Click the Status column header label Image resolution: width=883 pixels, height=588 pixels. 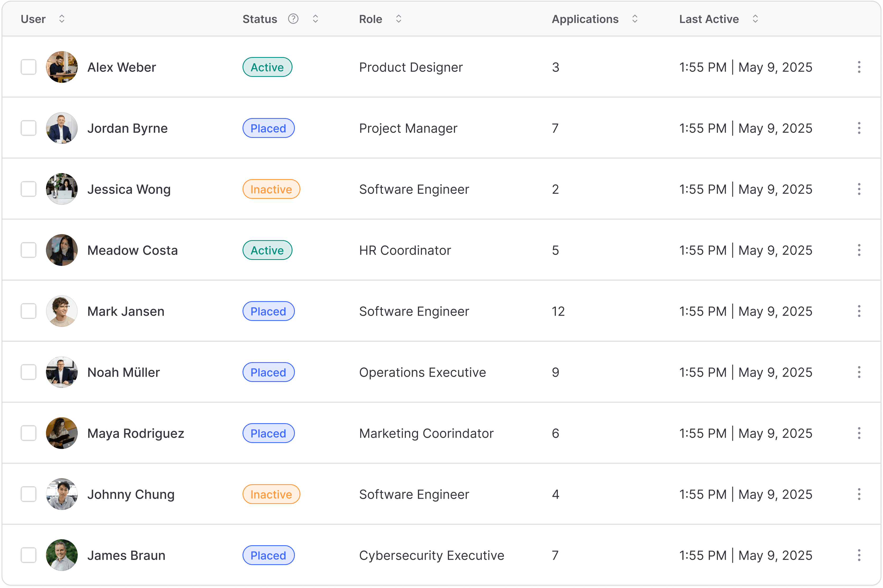[x=259, y=19]
